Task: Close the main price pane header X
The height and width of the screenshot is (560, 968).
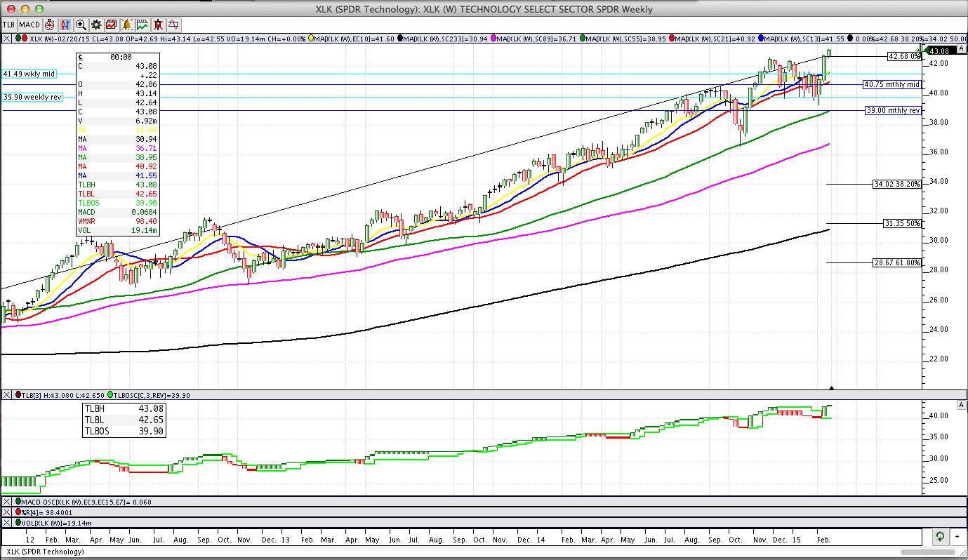Action: [x=6, y=38]
